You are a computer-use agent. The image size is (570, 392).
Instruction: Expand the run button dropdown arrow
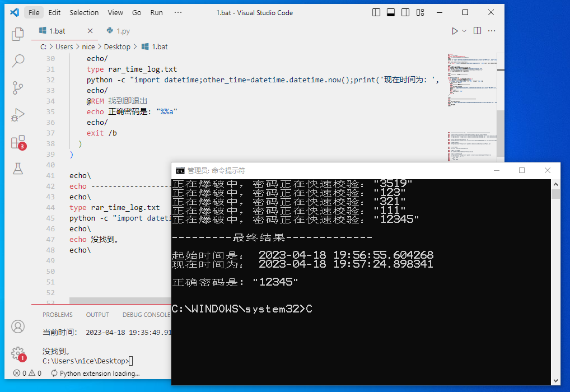coord(464,31)
